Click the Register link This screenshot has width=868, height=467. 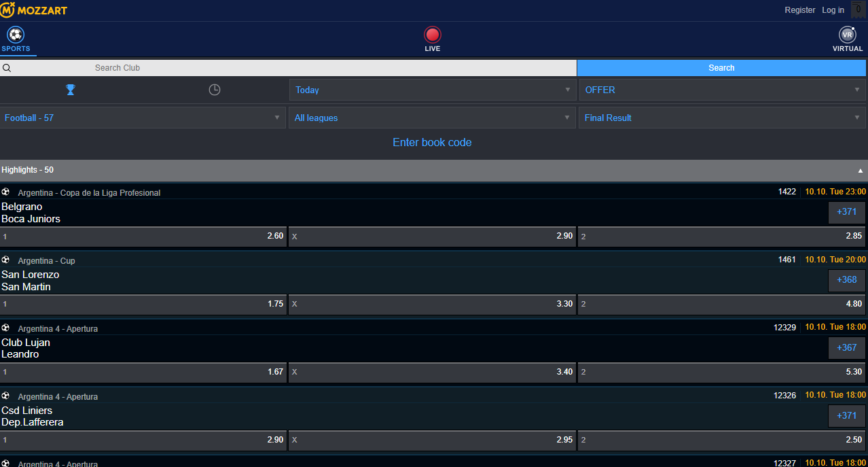799,10
